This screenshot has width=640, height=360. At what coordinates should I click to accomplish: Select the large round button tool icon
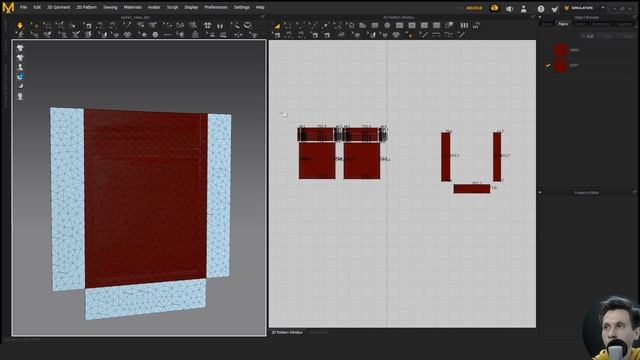155,35
